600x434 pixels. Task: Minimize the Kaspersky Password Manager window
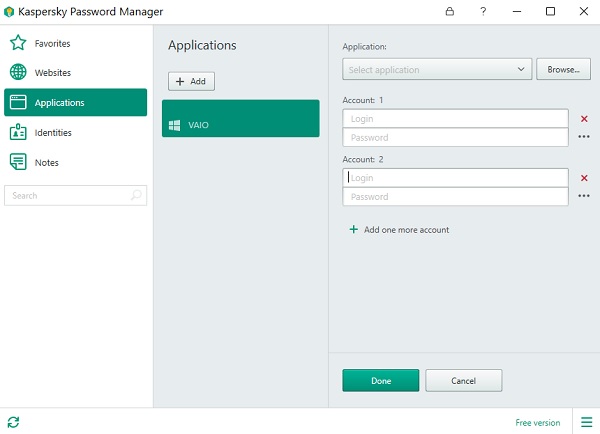tap(517, 11)
